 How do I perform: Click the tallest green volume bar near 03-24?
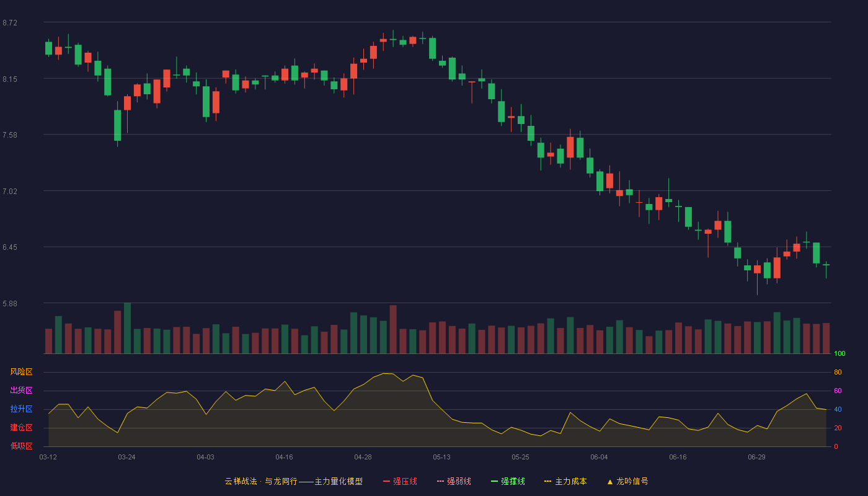tap(127, 329)
